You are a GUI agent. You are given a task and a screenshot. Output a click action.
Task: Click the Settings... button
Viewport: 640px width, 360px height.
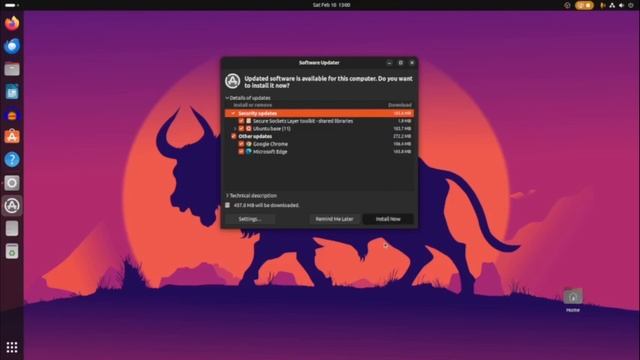(x=250, y=219)
